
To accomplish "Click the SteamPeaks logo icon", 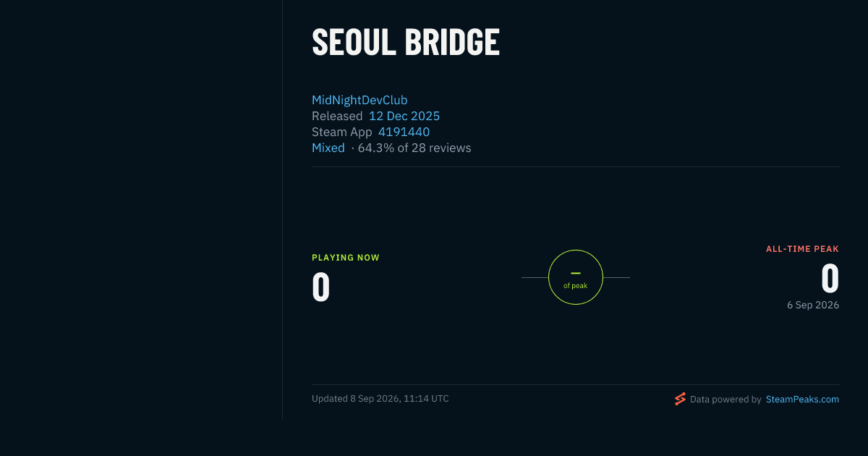I will [x=680, y=399].
